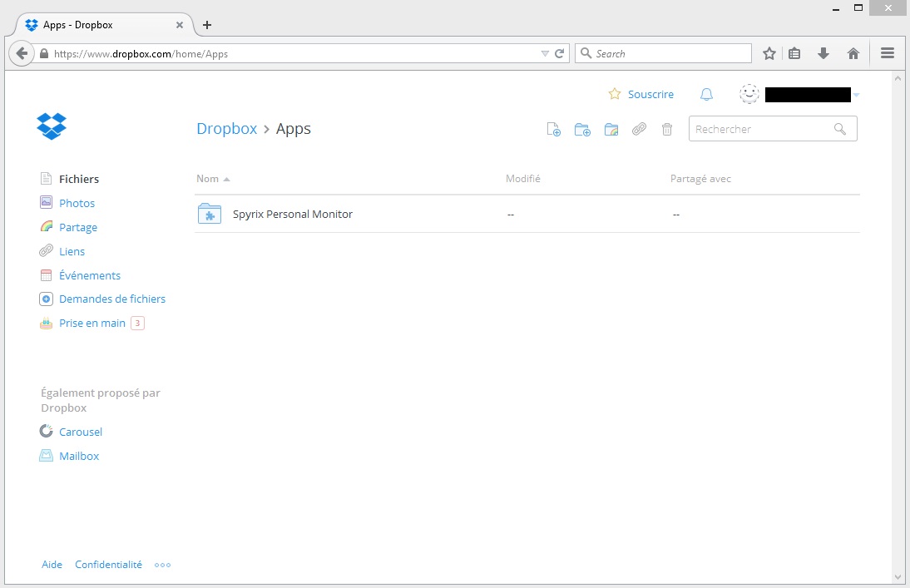This screenshot has height=588, width=910.
Task: Click the Souscrire link
Action: (650, 94)
